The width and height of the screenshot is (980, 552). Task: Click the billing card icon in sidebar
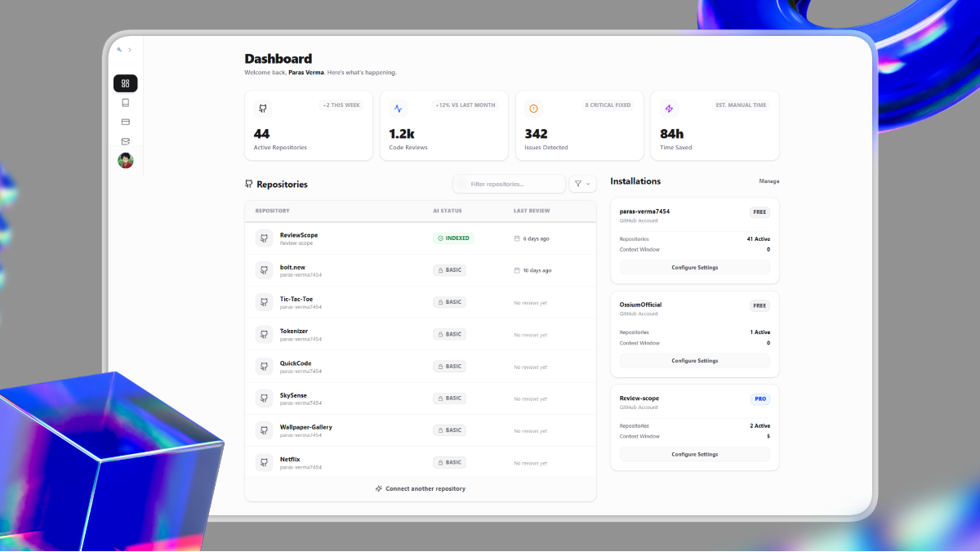125,122
